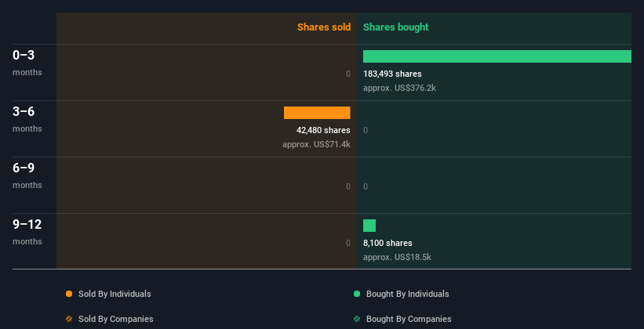Toggle the Sold By Individuals legend label

115,294
